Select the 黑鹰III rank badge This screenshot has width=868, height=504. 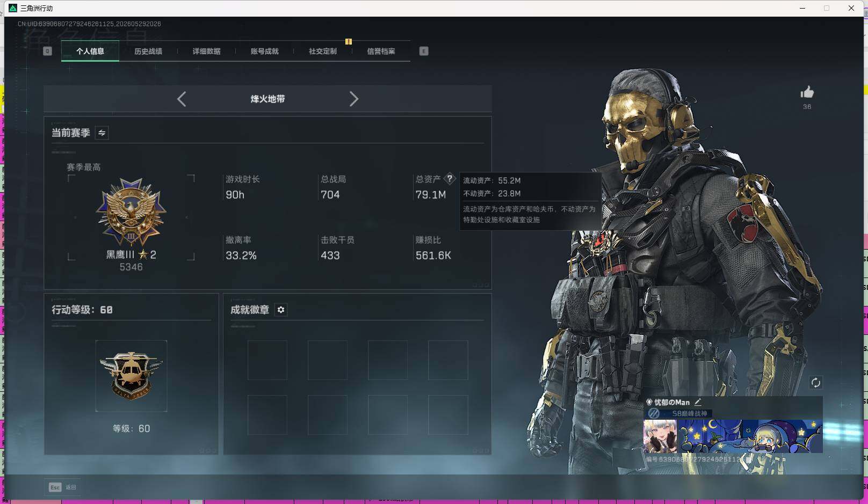click(131, 212)
